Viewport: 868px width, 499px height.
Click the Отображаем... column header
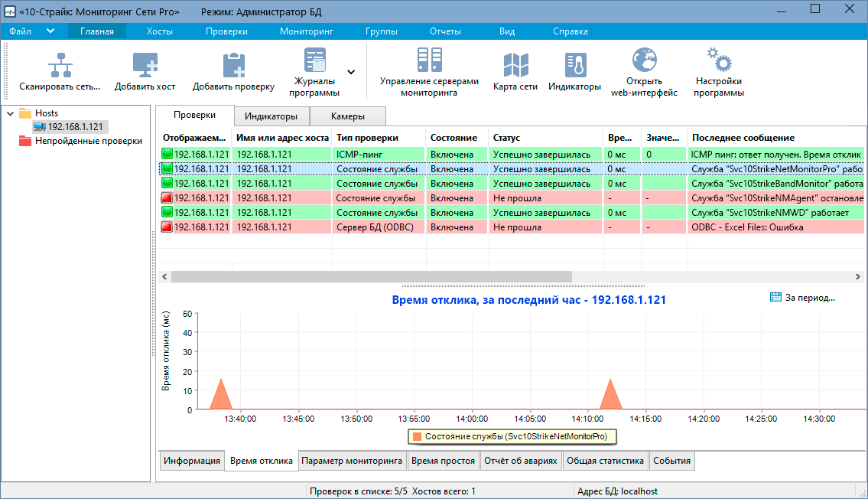tap(195, 137)
